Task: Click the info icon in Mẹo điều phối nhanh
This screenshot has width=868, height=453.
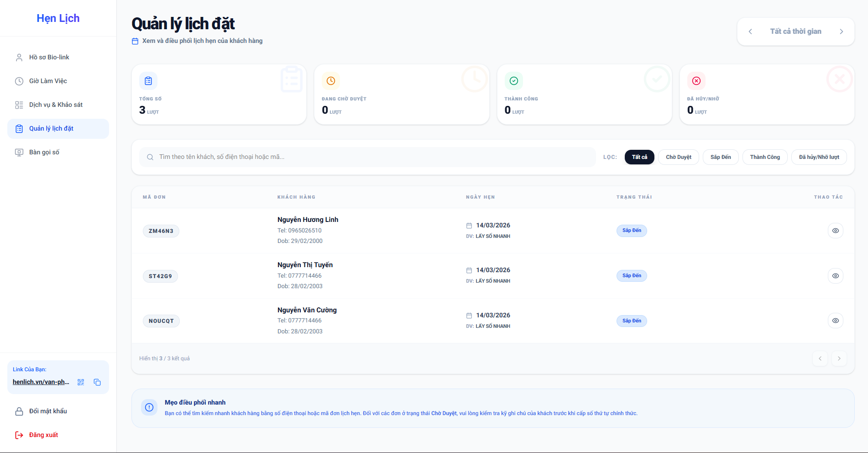Action: tap(149, 407)
